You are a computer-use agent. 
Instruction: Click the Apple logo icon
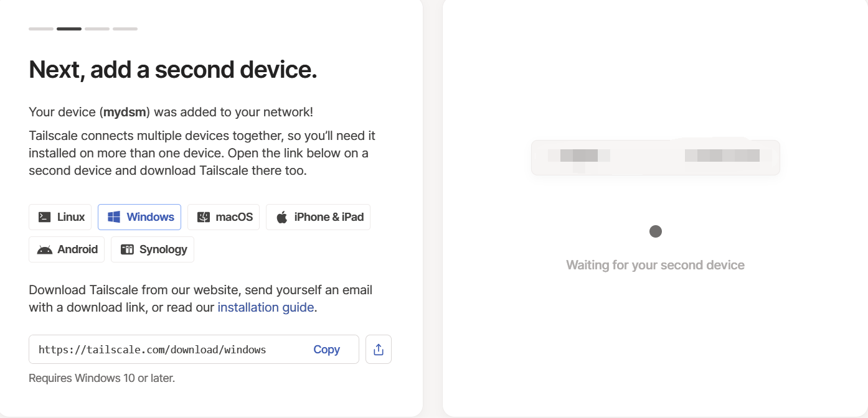tap(282, 217)
